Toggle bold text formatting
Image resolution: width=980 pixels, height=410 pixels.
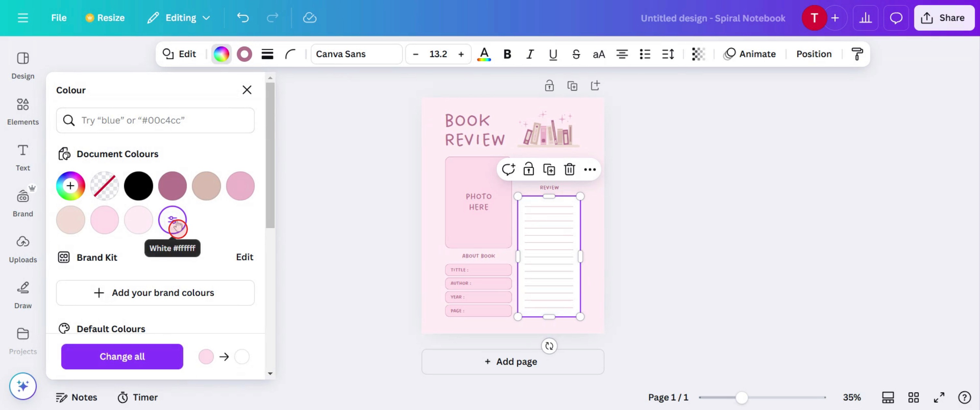(x=507, y=54)
